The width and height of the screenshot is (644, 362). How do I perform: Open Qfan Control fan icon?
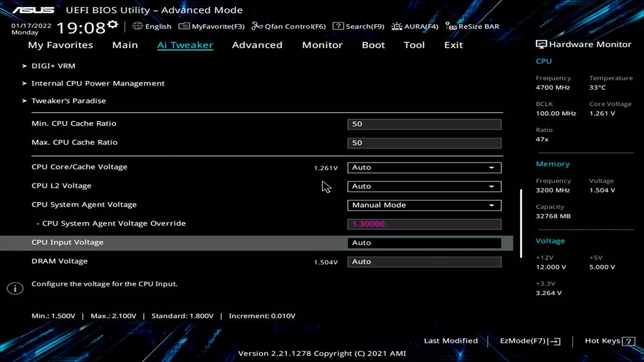click(257, 26)
